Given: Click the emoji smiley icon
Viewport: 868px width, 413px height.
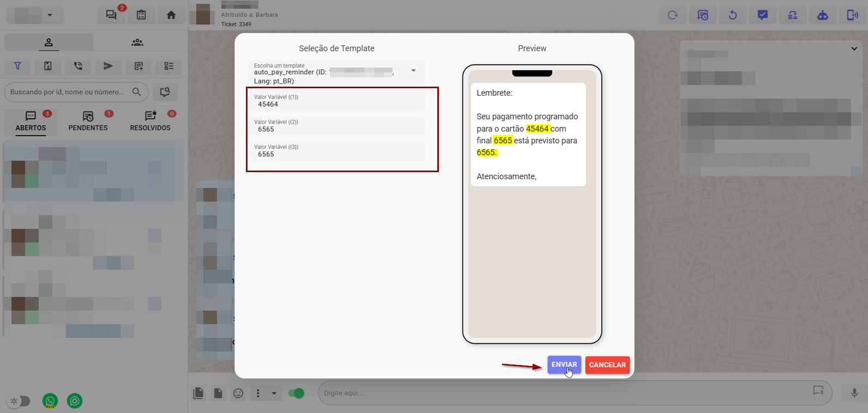Looking at the screenshot, I should pos(238,393).
